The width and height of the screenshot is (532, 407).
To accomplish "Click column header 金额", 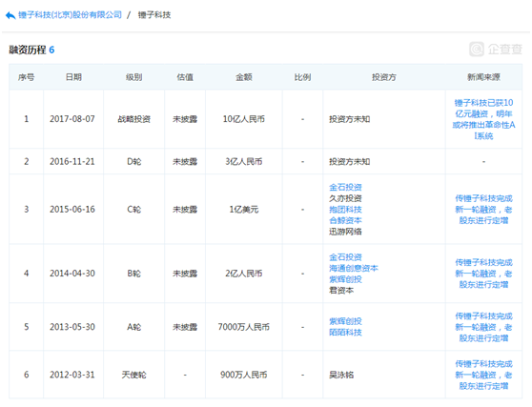I will pyautogui.click(x=244, y=77).
